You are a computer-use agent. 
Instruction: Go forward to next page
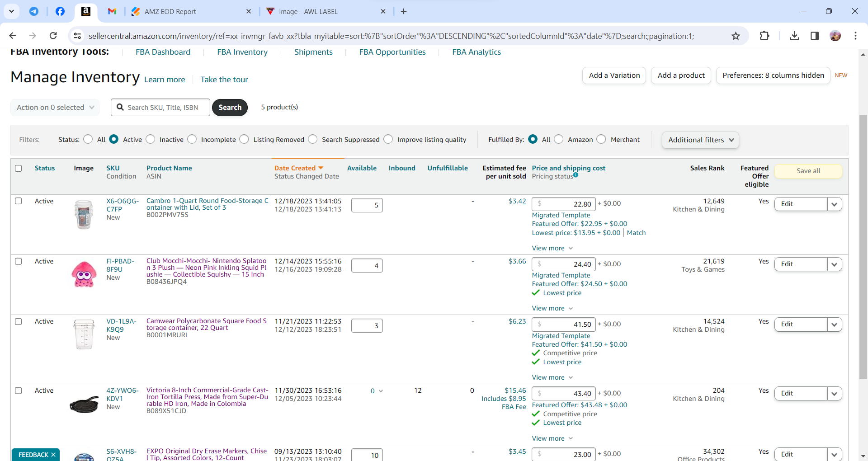coord(33,36)
